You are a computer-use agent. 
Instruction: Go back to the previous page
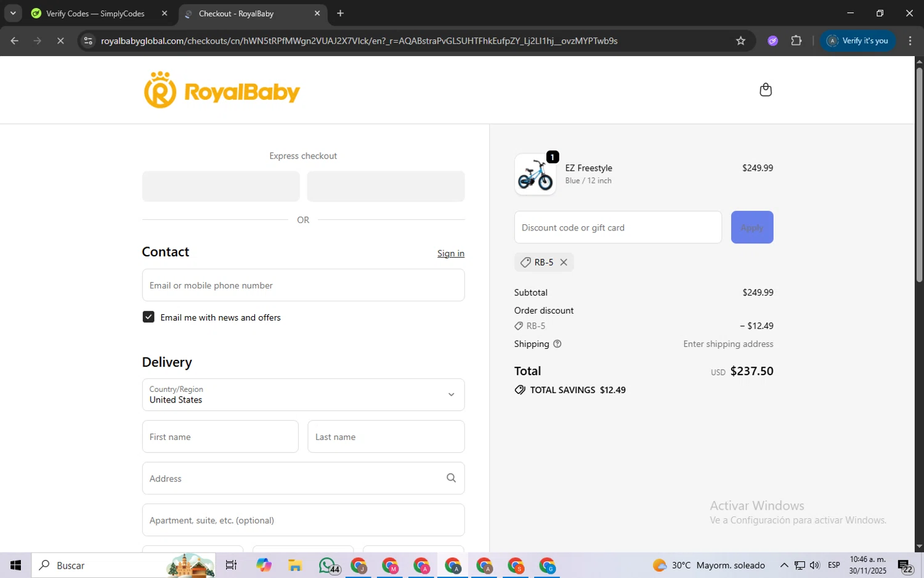(x=14, y=41)
